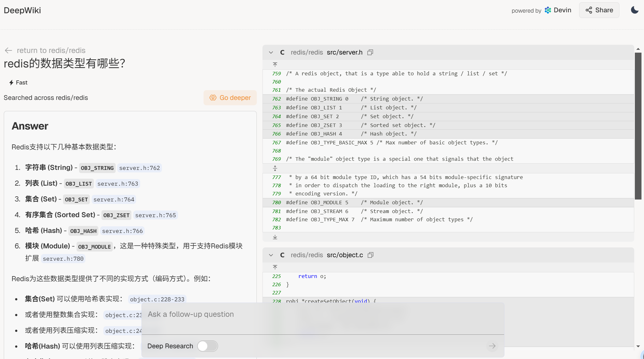Expand lines below 783 in server.h
This screenshot has height=359, width=644.
click(275, 237)
